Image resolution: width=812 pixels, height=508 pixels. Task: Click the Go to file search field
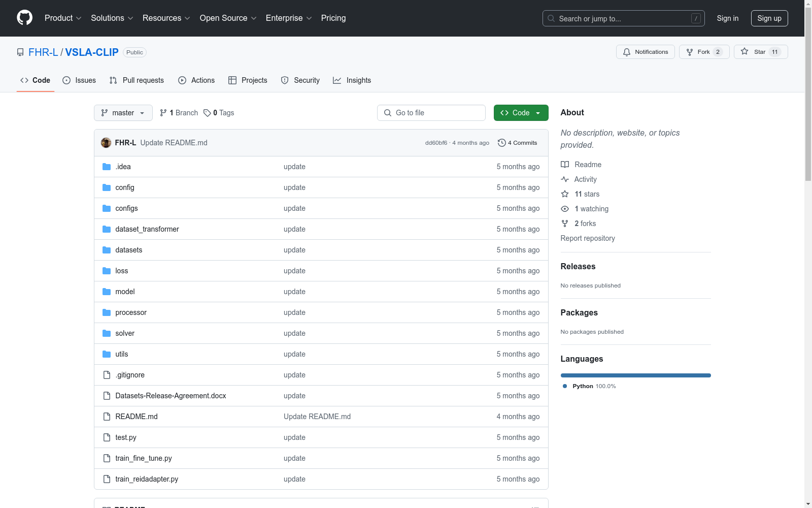[431, 113]
